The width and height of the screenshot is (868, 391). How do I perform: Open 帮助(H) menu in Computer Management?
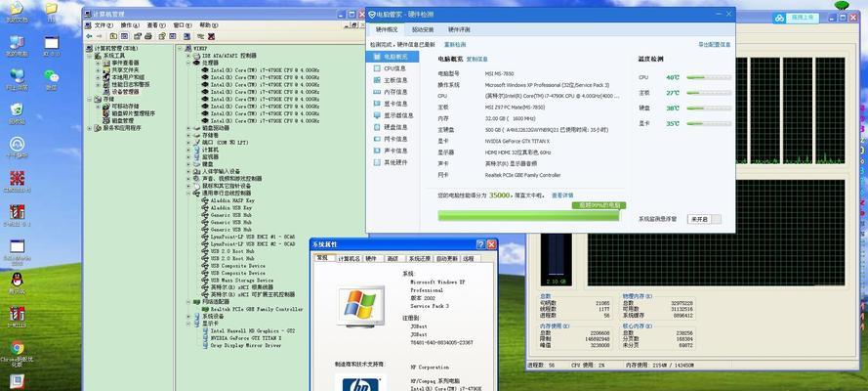click(209, 25)
